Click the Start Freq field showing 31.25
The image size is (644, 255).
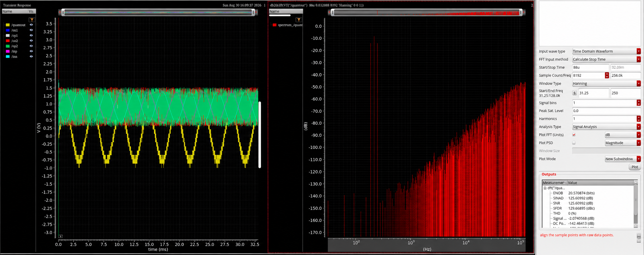[593, 93]
